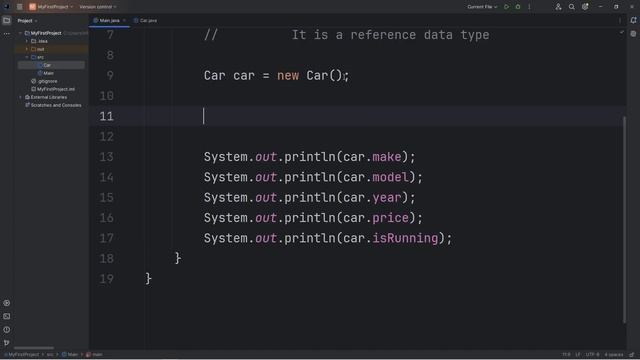Click 'model' field on line 14
This screenshot has height=360, width=640.
click(x=390, y=178)
